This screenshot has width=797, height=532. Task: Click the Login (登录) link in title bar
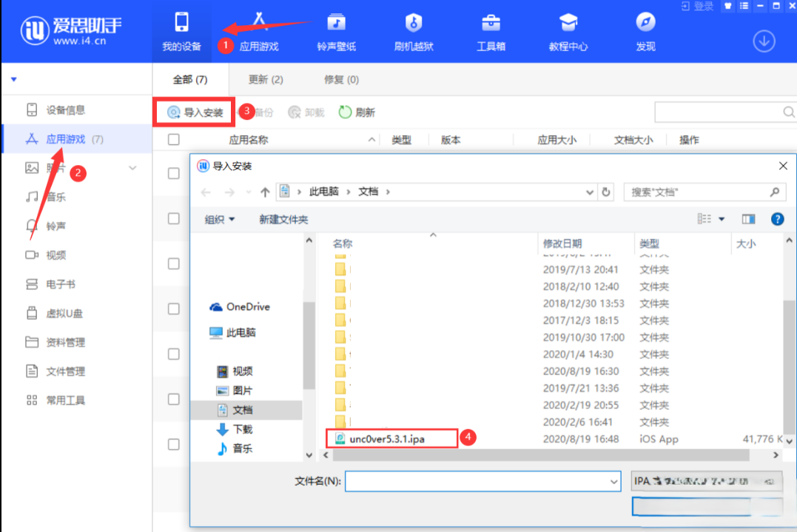698,6
